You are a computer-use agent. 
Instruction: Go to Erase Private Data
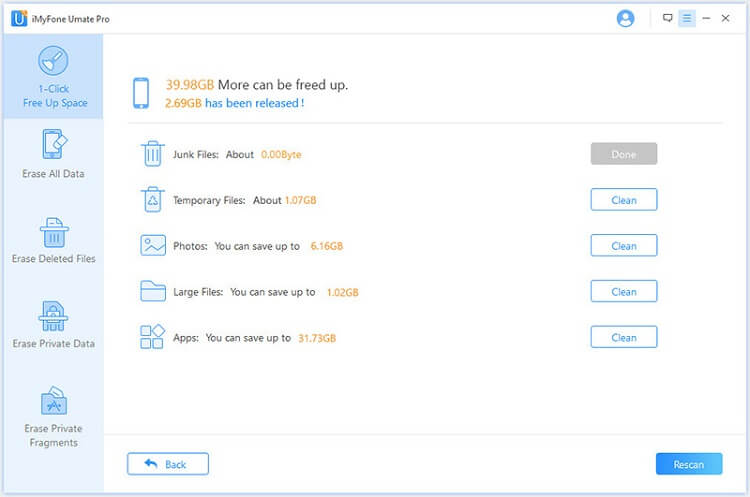[x=54, y=324]
